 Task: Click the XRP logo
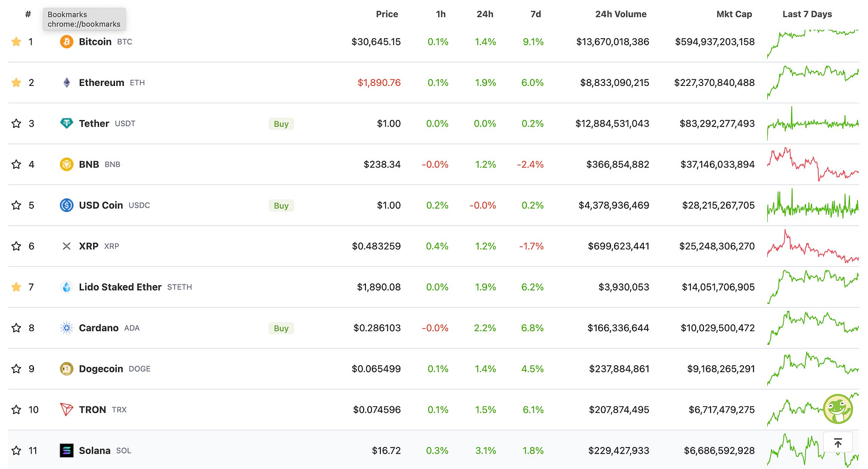pos(67,246)
